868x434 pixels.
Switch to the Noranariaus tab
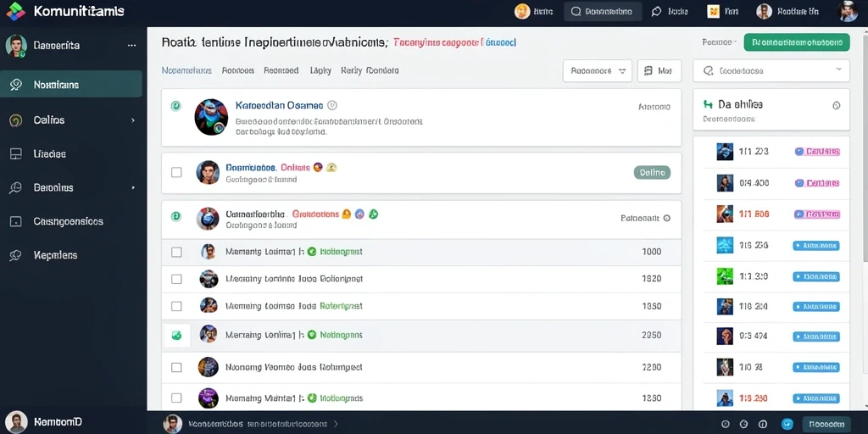click(186, 70)
